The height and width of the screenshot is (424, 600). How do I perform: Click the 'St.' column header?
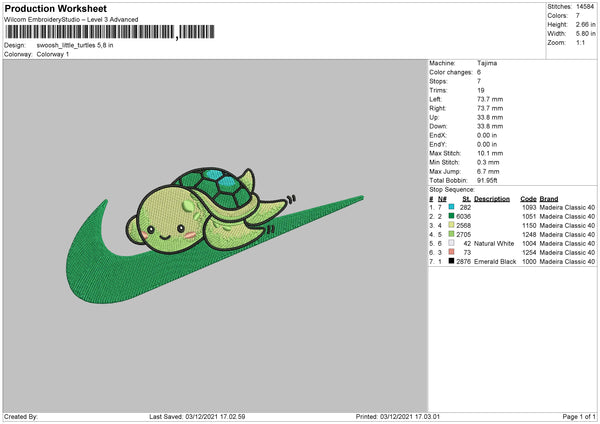point(466,199)
